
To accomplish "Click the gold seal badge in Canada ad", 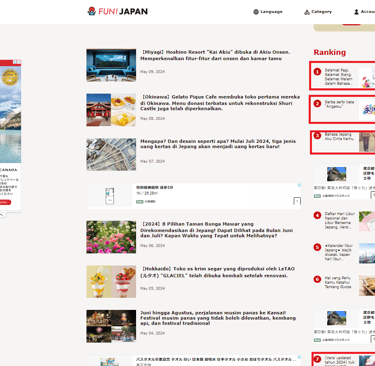I will [x=10, y=77].
